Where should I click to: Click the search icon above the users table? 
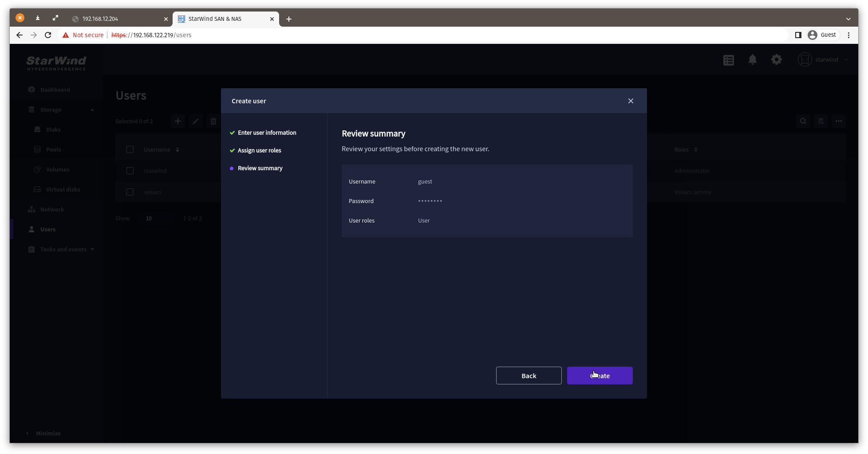[803, 121]
